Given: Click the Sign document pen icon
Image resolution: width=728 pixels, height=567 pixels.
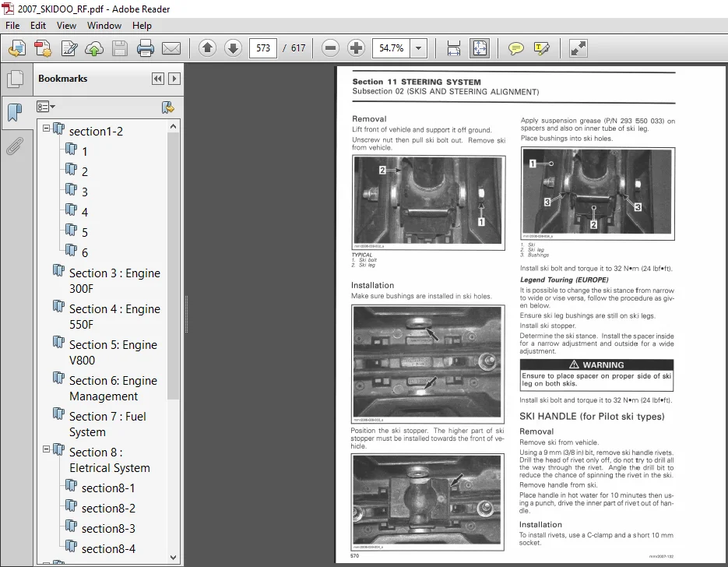Looking at the screenshot, I should click(x=69, y=48).
